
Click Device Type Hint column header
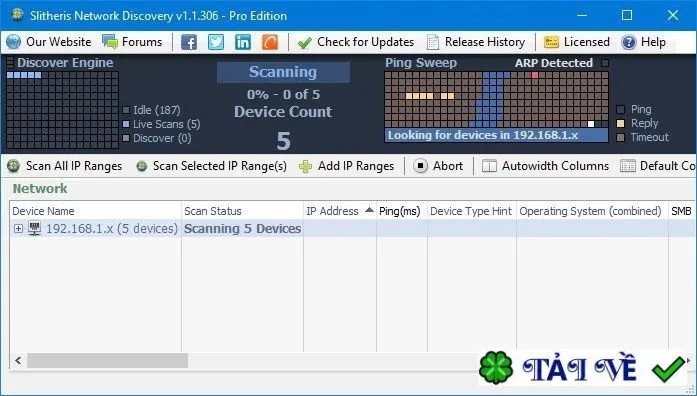pos(472,211)
